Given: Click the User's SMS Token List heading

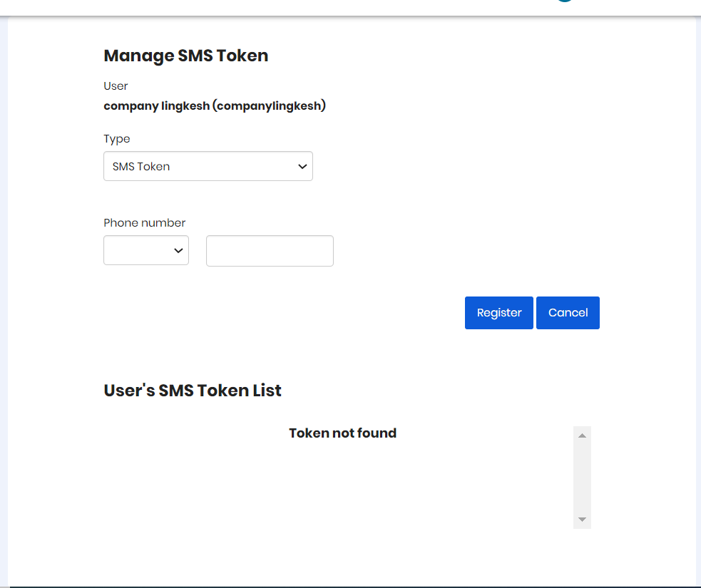Looking at the screenshot, I should click(x=193, y=391).
